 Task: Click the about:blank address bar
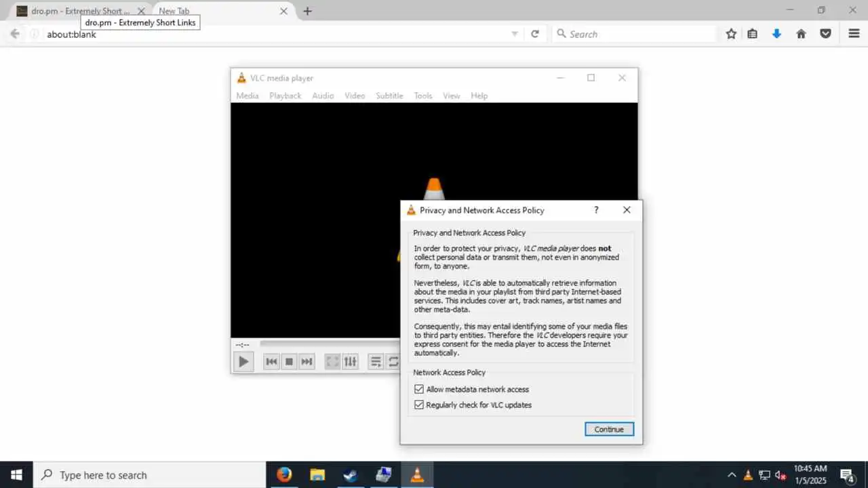point(275,34)
